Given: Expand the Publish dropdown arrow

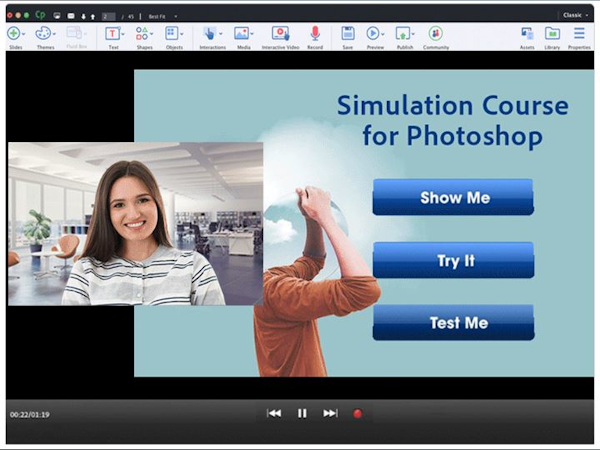Looking at the screenshot, I should tap(413, 34).
